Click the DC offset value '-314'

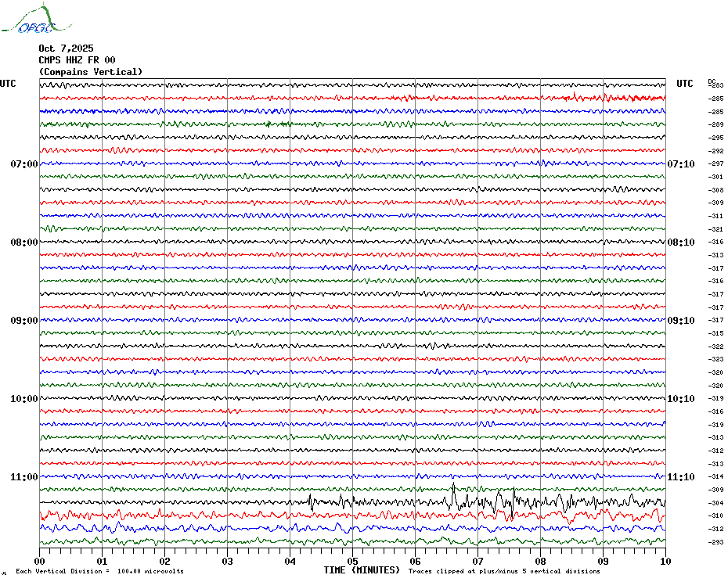(x=716, y=477)
